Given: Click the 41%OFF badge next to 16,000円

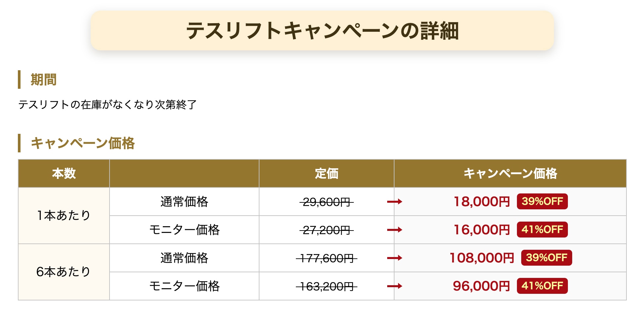Looking at the screenshot, I should (x=542, y=230).
